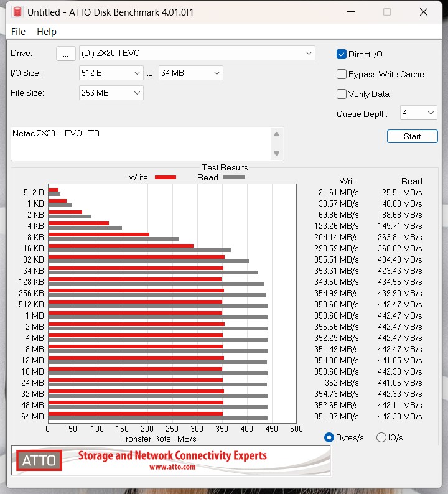Open the Help menu
This screenshot has height=494, width=448.
pyautogui.click(x=47, y=32)
